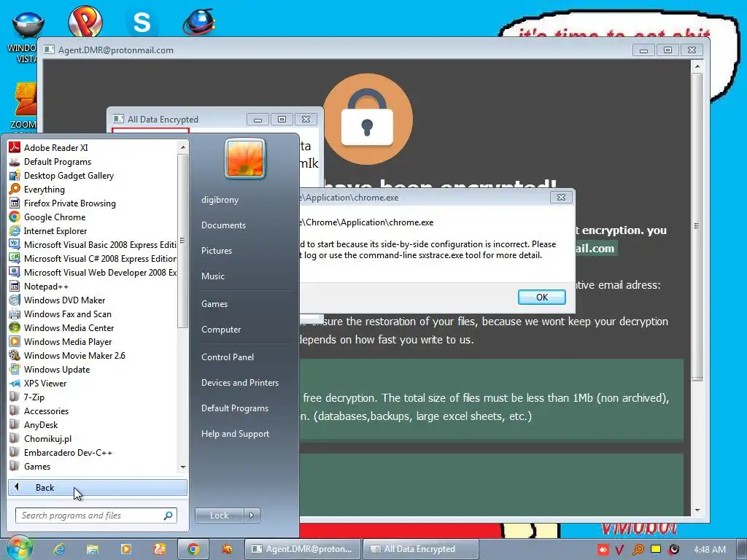Open Windows Explorer from the taskbar
This screenshot has width=747, height=560.
[x=93, y=549]
